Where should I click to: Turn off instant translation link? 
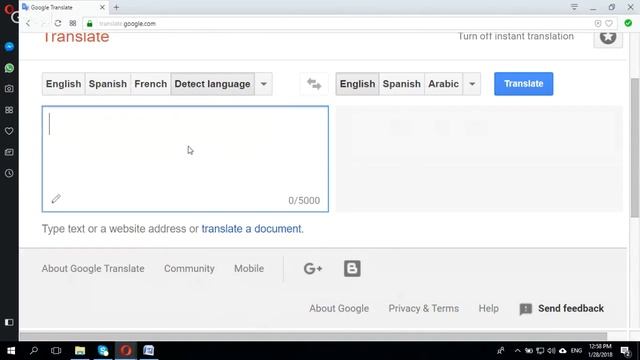[x=516, y=36]
